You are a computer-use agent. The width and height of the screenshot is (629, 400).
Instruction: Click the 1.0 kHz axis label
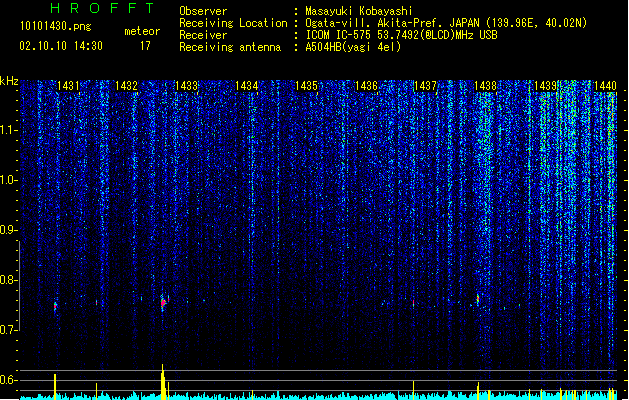coord(9,180)
